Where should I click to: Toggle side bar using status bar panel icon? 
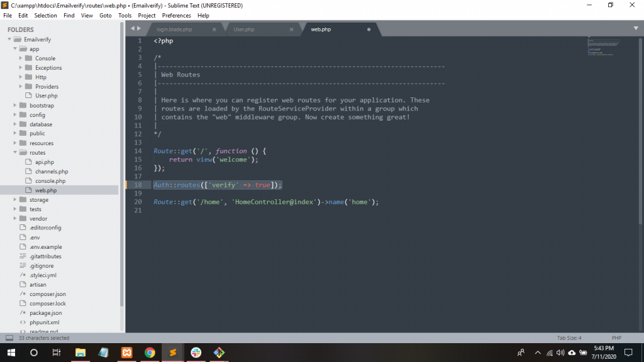coord(9,338)
